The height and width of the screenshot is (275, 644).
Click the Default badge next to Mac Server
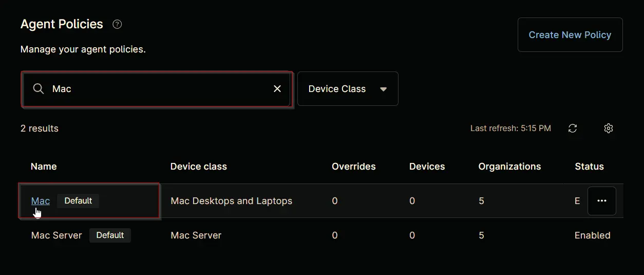pos(110,235)
